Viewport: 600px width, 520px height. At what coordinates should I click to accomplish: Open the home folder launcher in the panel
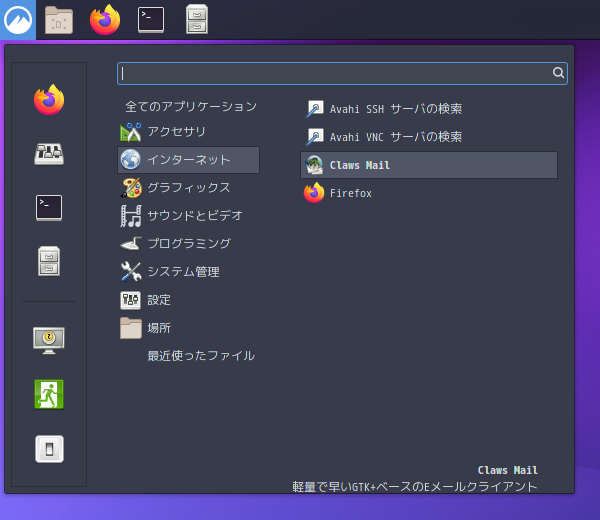(x=59, y=20)
